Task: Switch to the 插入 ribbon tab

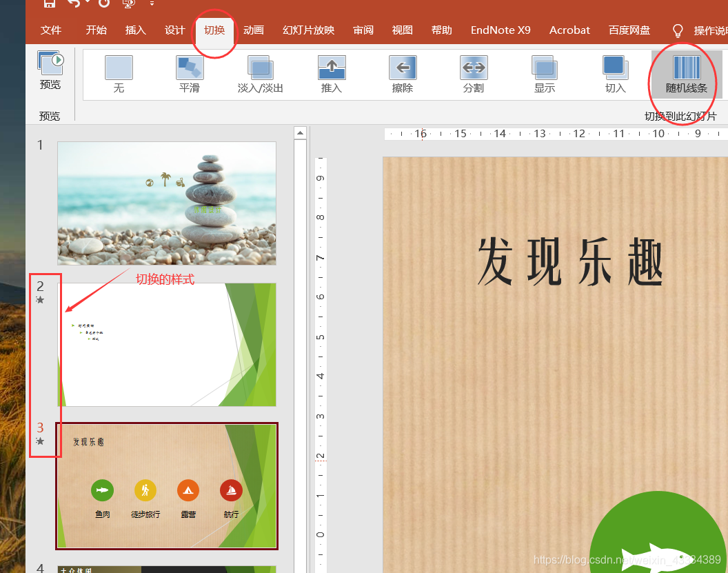Action: (x=136, y=30)
